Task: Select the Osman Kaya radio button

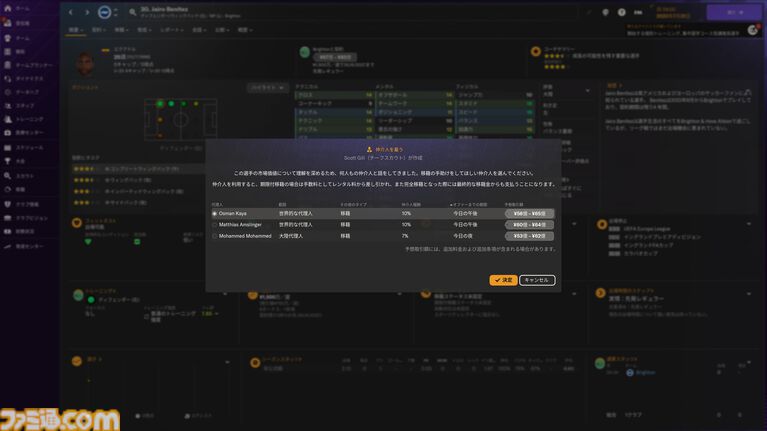Action: coord(214,214)
